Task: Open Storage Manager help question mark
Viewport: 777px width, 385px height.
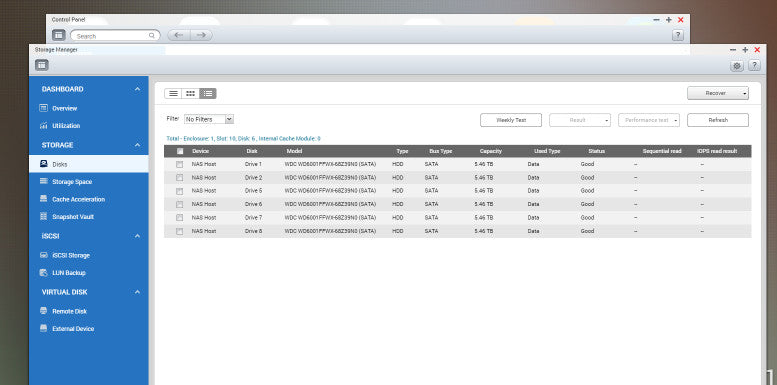Action: (x=754, y=66)
